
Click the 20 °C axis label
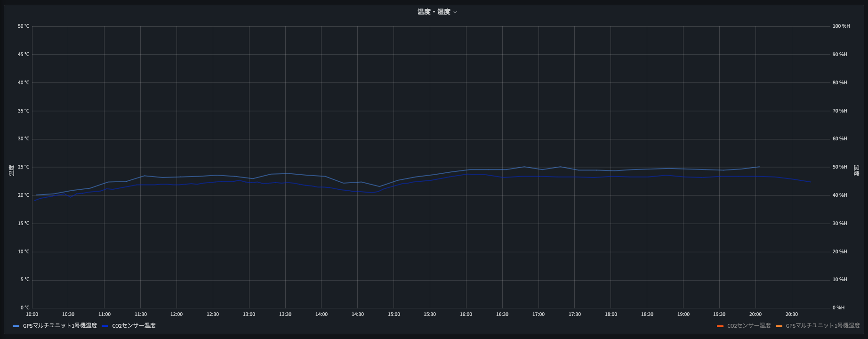click(x=24, y=195)
